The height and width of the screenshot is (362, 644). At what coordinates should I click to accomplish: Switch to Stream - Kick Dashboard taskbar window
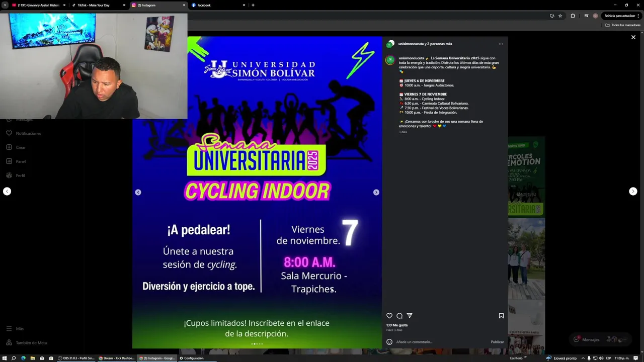117,358
